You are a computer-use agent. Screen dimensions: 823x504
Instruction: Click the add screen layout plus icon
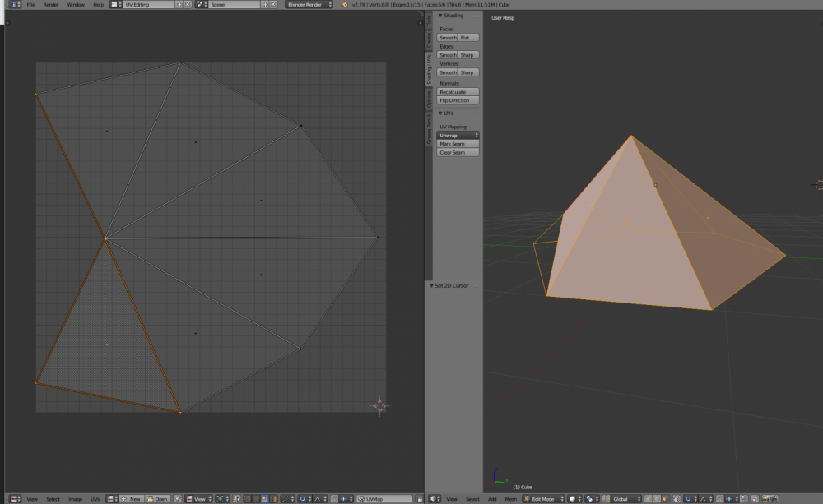pyautogui.click(x=179, y=4)
